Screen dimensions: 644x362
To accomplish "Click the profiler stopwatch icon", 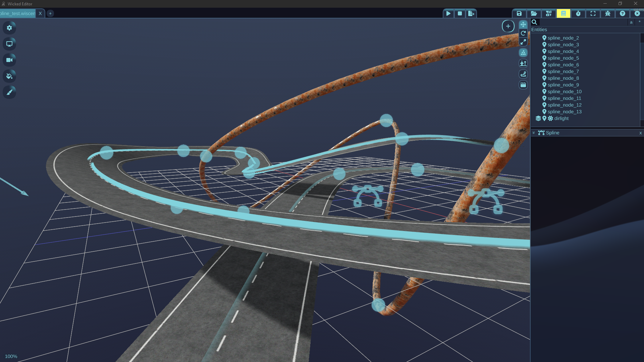I will click(x=578, y=14).
